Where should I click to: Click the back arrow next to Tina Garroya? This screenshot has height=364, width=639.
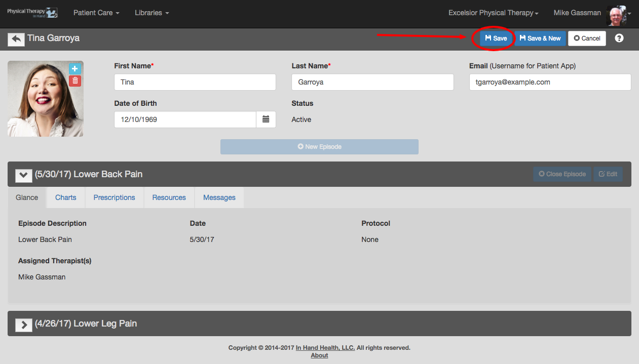[x=16, y=38]
